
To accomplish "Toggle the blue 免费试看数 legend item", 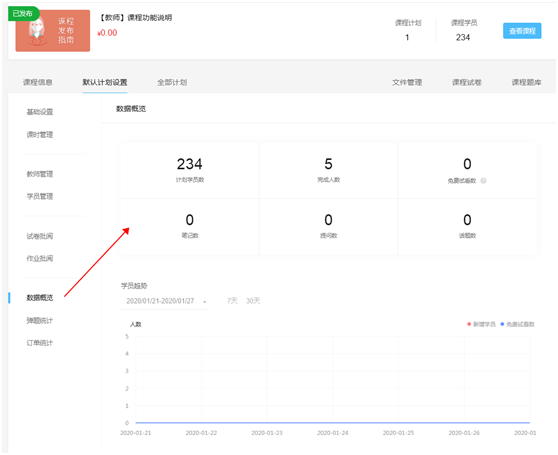I will click(x=517, y=324).
